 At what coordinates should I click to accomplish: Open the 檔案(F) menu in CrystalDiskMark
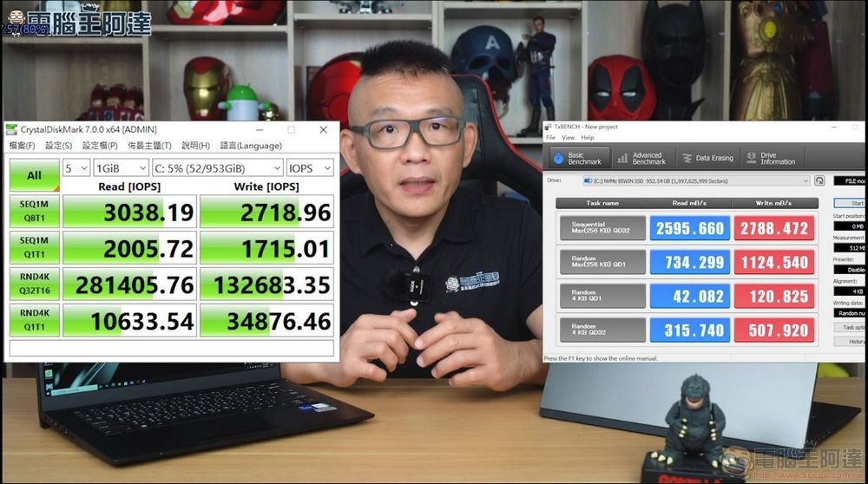[22, 146]
